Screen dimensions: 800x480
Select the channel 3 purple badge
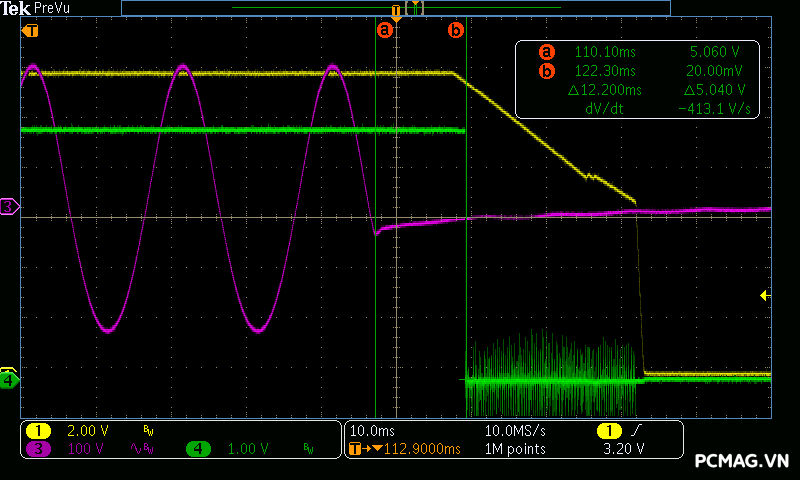coord(38,449)
